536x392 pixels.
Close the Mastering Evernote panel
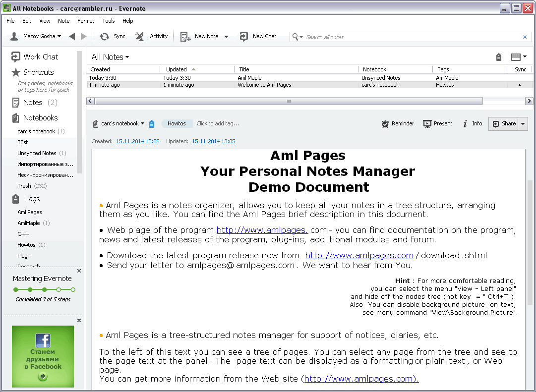(x=79, y=271)
